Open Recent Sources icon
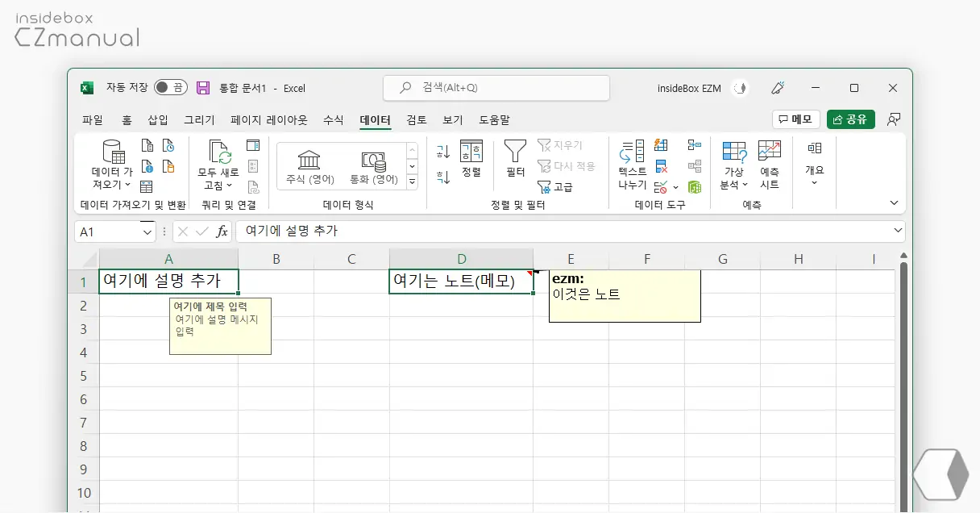 tap(168, 145)
